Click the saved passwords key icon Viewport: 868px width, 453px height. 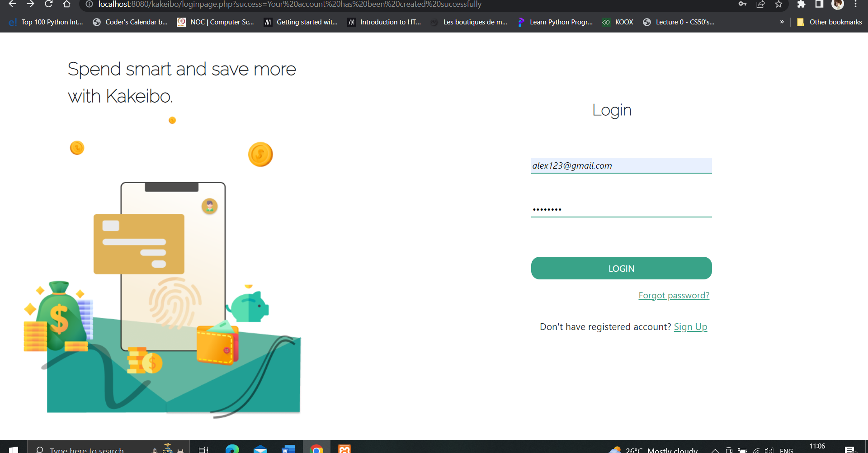point(742,5)
